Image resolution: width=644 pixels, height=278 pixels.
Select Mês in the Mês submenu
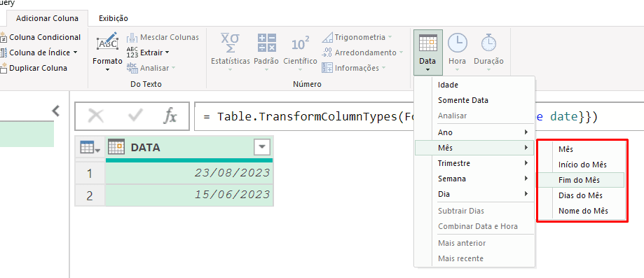coord(582,149)
